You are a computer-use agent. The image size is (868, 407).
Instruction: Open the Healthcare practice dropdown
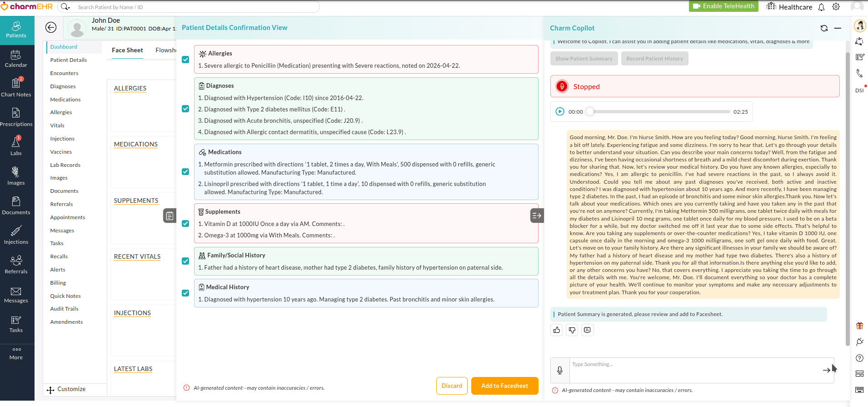(789, 7)
